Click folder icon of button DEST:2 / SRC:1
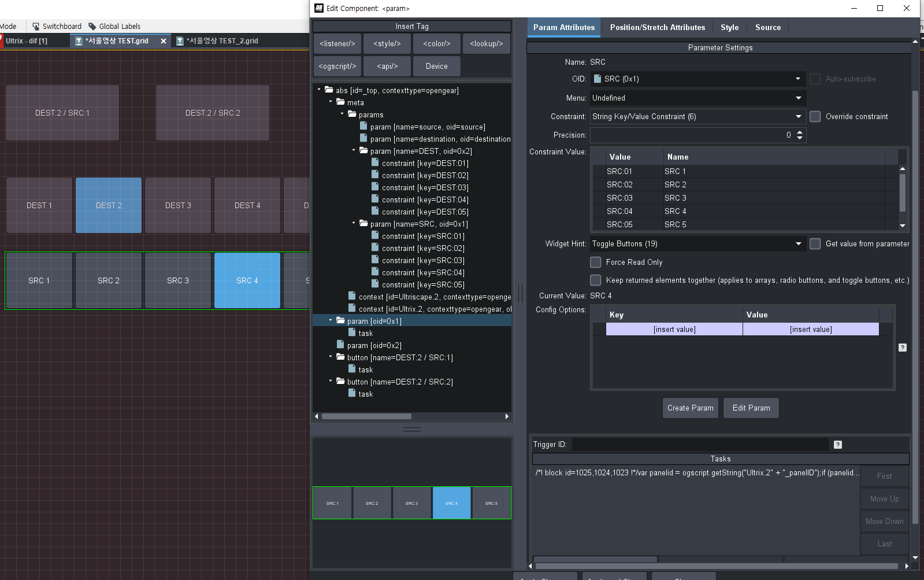Viewport: 924px width, 580px height. click(340, 357)
